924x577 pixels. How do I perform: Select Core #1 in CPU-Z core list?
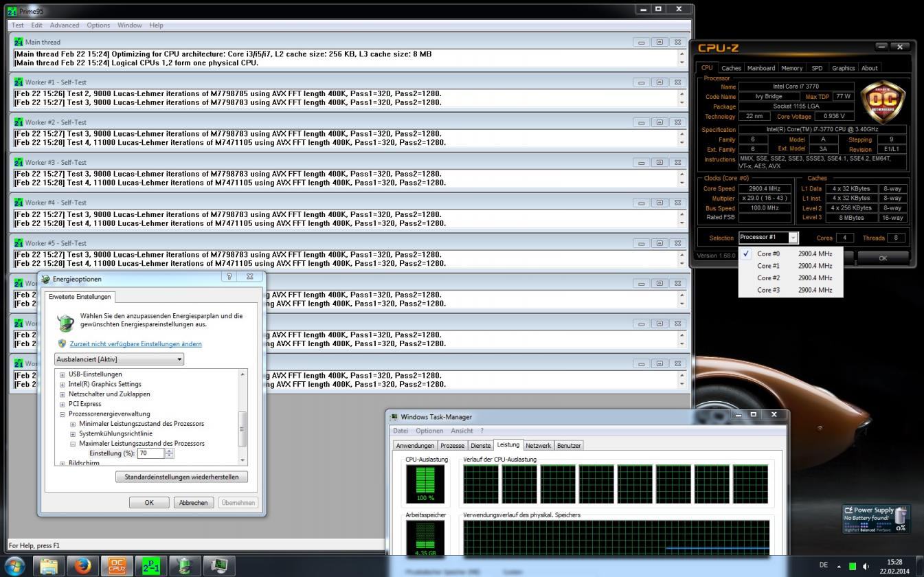pos(790,266)
